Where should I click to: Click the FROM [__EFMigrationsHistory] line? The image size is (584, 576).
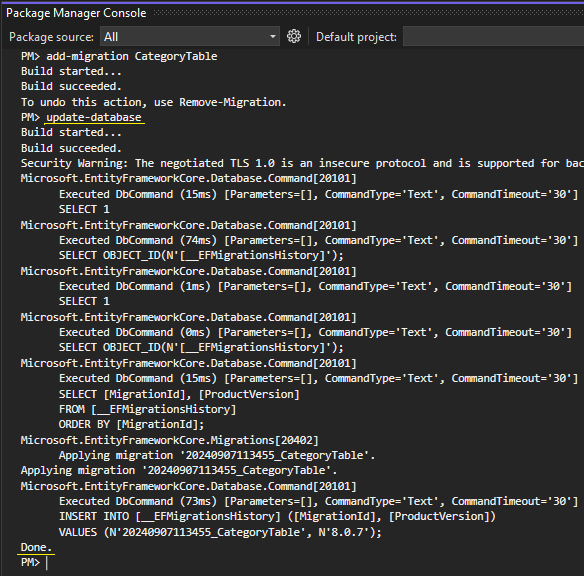147,409
